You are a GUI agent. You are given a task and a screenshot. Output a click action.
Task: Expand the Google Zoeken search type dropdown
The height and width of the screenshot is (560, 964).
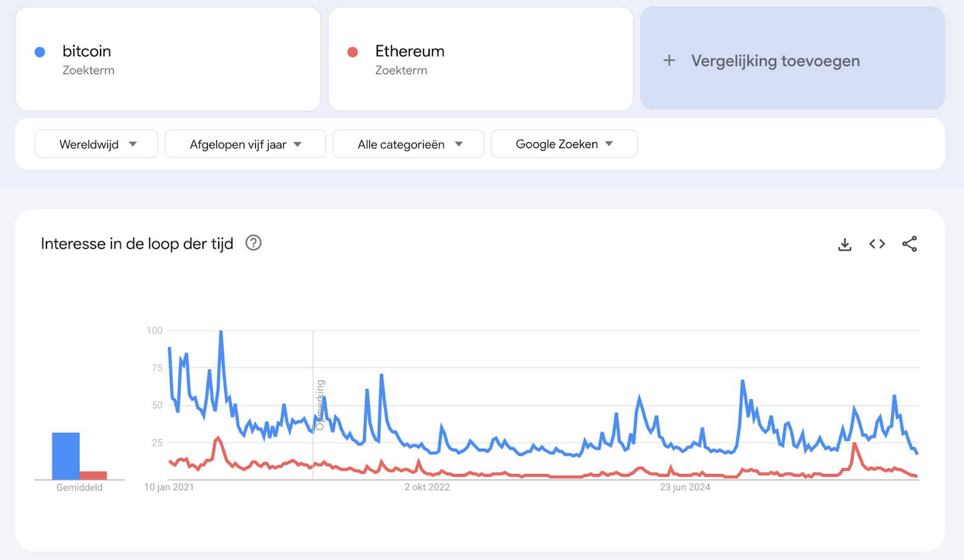pyautogui.click(x=564, y=145)
